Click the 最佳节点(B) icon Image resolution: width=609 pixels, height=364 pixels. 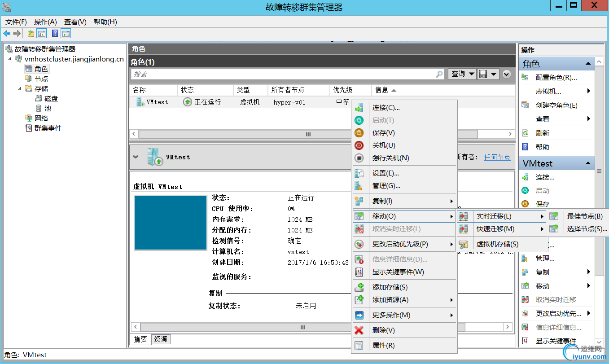coord(555,216)
